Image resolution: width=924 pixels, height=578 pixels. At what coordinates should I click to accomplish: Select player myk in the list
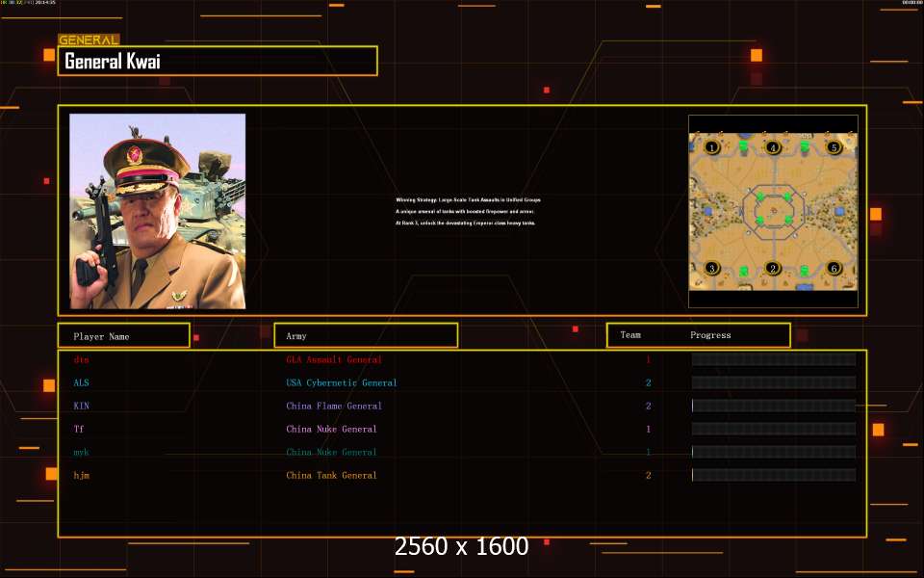click(81, 453)
